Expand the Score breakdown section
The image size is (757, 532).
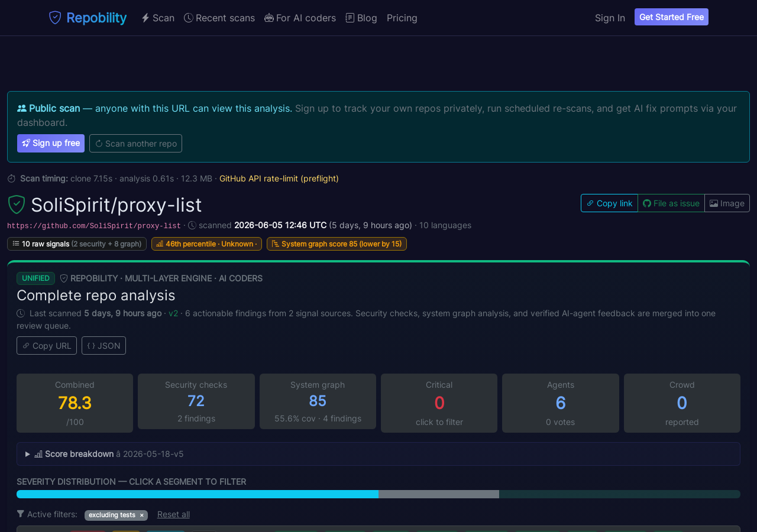tap(378, 454)
